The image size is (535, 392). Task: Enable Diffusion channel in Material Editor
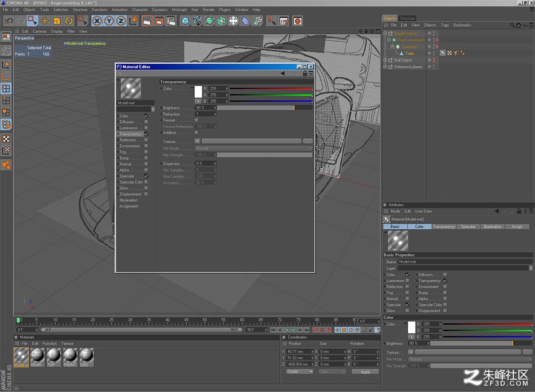[147, 122]
